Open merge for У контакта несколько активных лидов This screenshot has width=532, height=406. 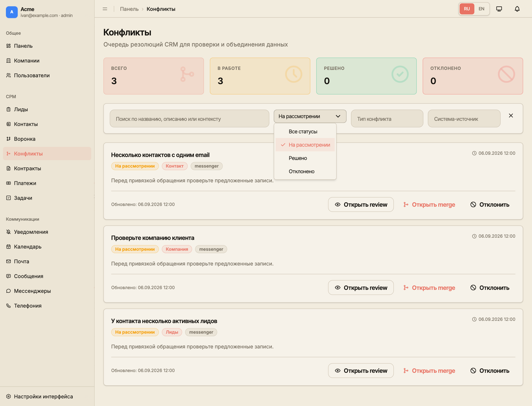[x=429, y=371]
